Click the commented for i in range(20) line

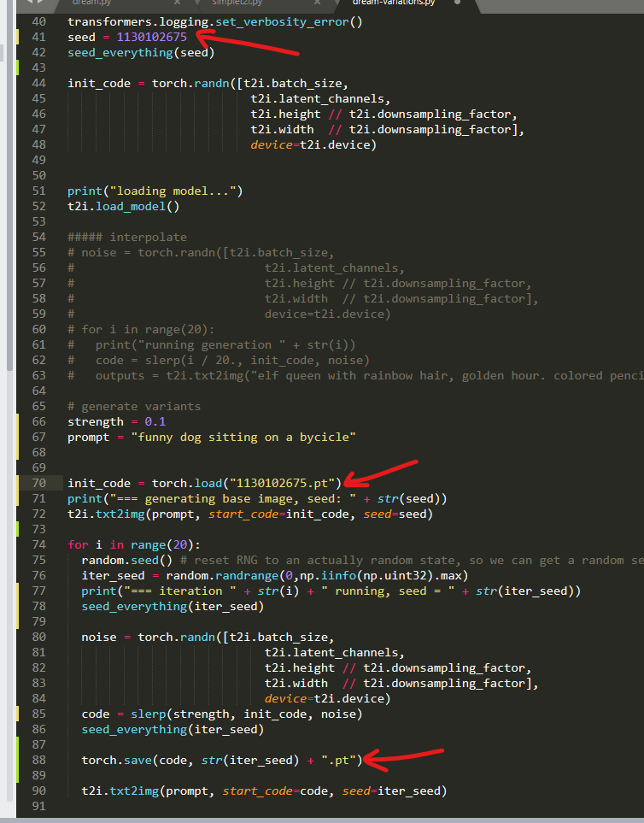141,329
